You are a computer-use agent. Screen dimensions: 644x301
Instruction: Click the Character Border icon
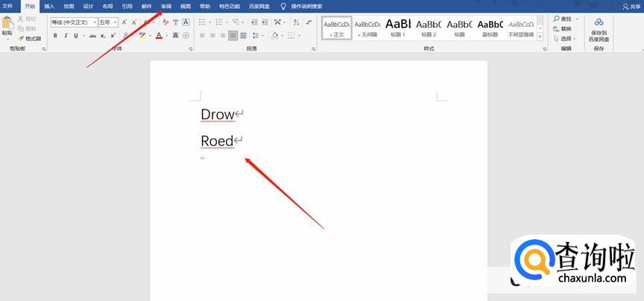click(x=186, y=22)
